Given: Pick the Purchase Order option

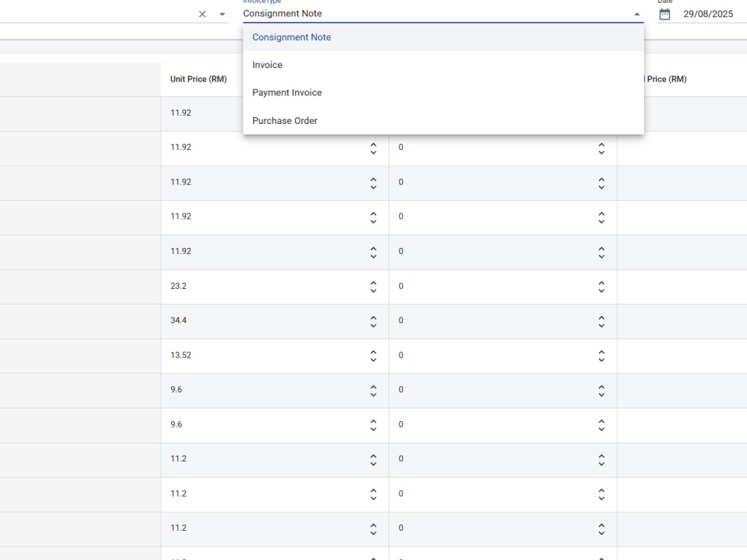Looking at the screenshot, I should 443,120.
